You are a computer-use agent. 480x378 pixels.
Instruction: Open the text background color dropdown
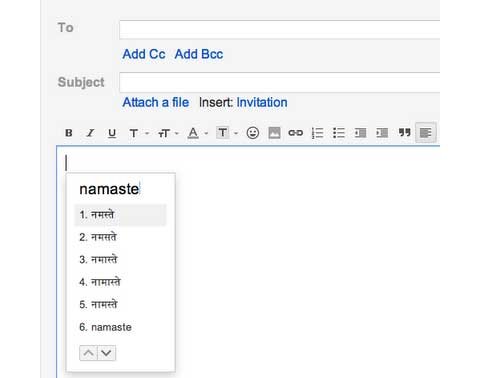227,133
